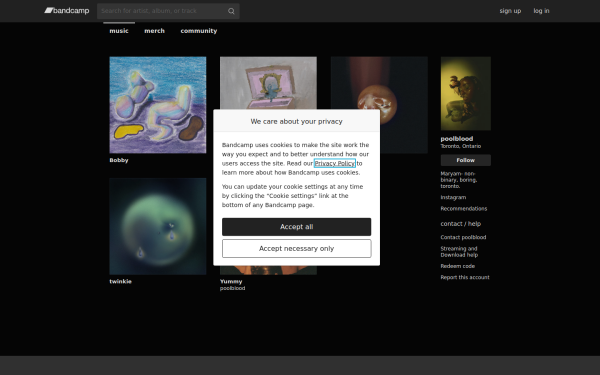Screen dimensions: 600x375
Task: Open the music box album cover
Action: pos(268,83)
